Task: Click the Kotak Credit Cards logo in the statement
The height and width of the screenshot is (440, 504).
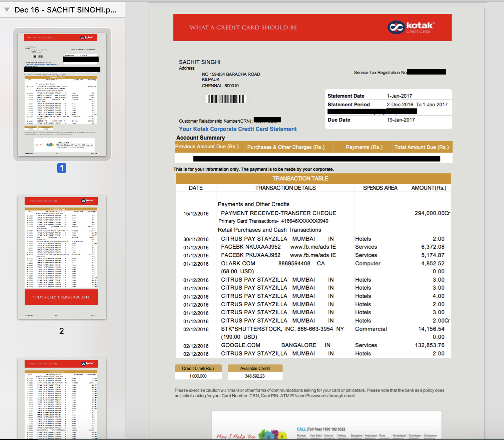Action: pos(411,27)
